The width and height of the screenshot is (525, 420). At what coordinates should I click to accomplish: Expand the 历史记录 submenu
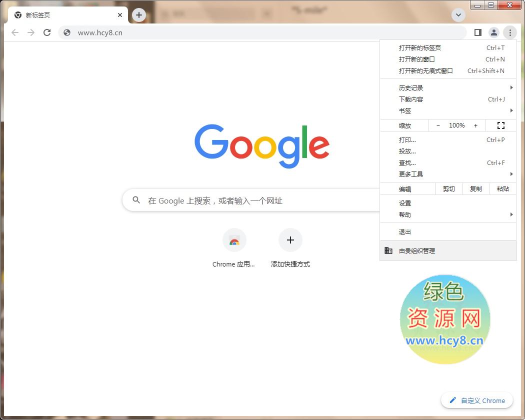coord(448,88)
